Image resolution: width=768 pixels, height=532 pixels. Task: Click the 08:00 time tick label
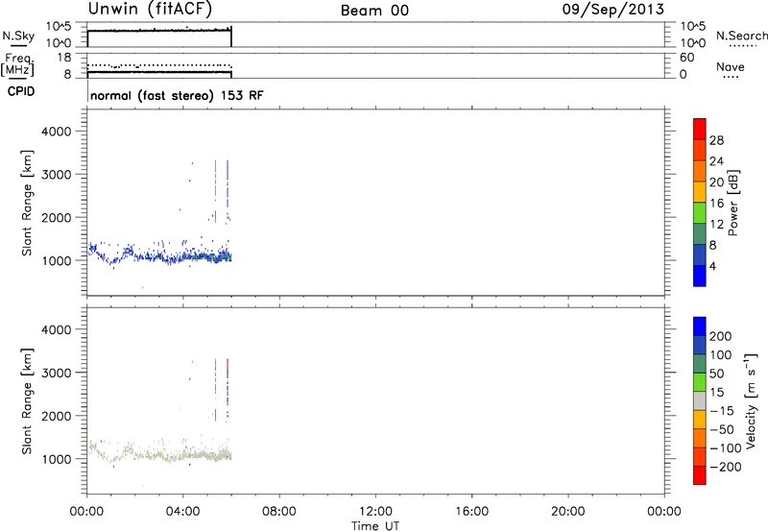278,512
